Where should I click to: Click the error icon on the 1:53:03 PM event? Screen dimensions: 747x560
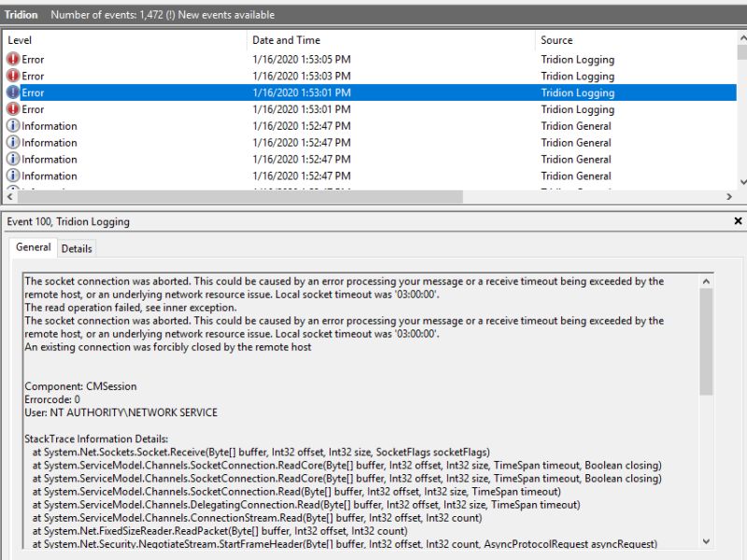coord(13,76)
